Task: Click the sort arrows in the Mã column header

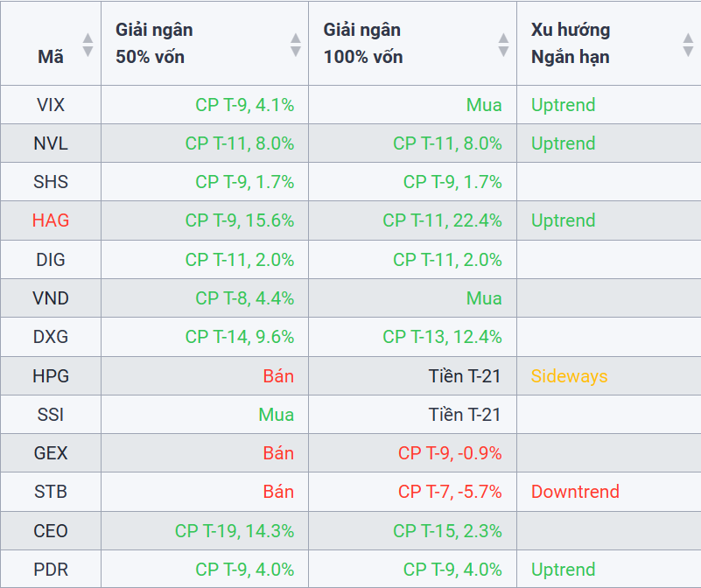Action: tap(88, 44)
